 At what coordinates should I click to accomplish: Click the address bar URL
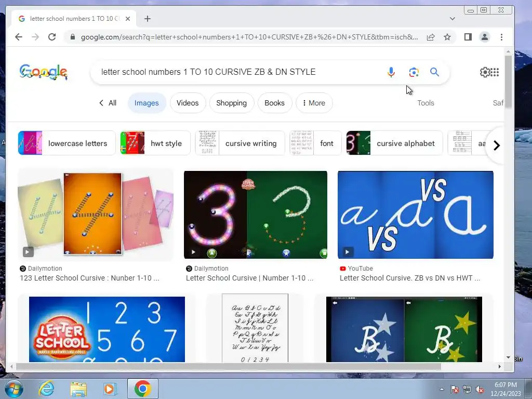[249, 37]
